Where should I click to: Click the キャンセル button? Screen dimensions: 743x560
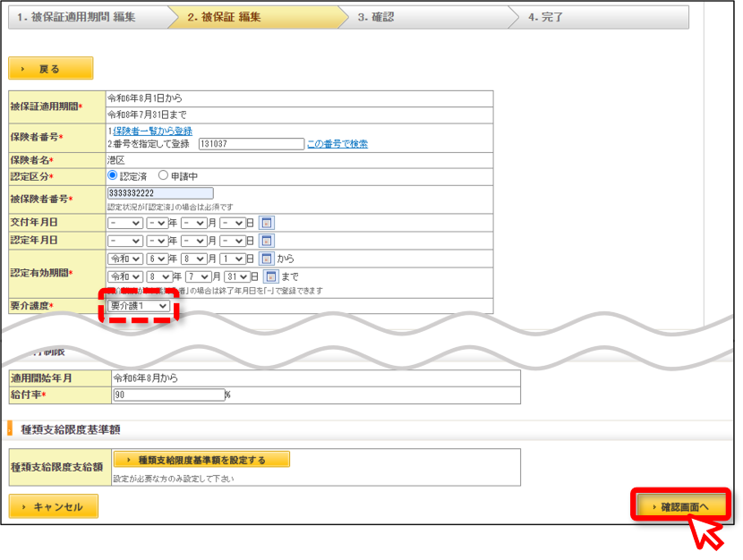point(53,506)
